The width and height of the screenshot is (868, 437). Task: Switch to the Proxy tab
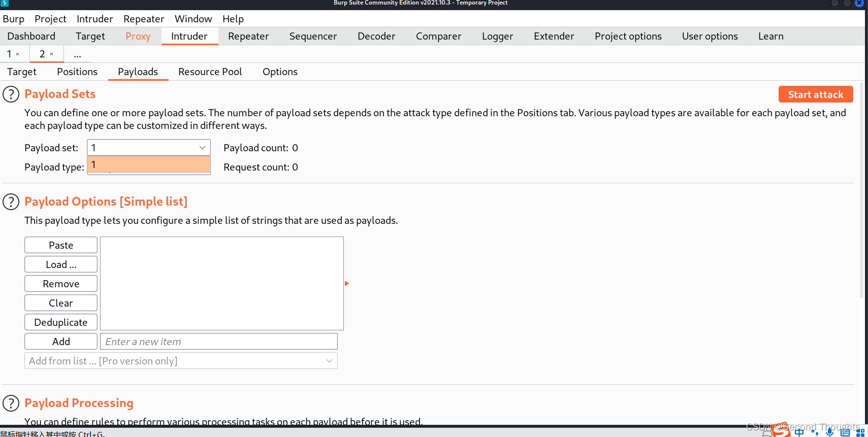click(138, 36)
